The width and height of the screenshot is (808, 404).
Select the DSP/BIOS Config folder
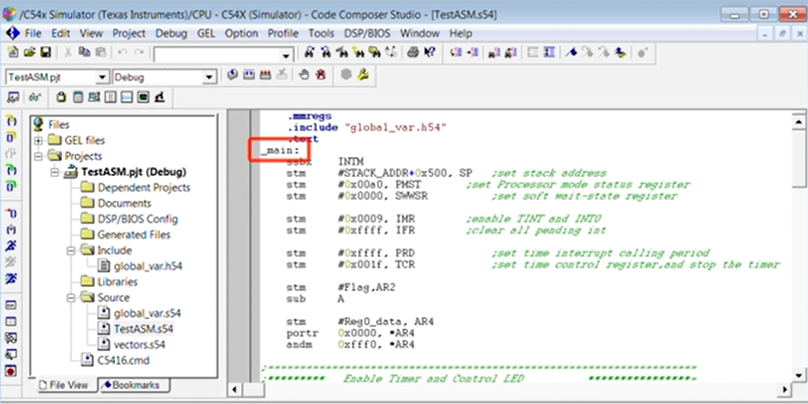138,219
